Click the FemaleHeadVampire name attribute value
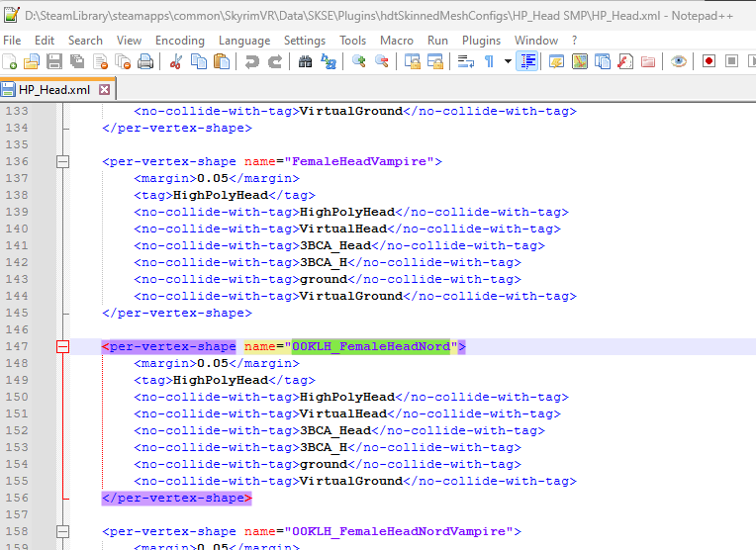Viewport: 756px width, 550px height. 359,161
